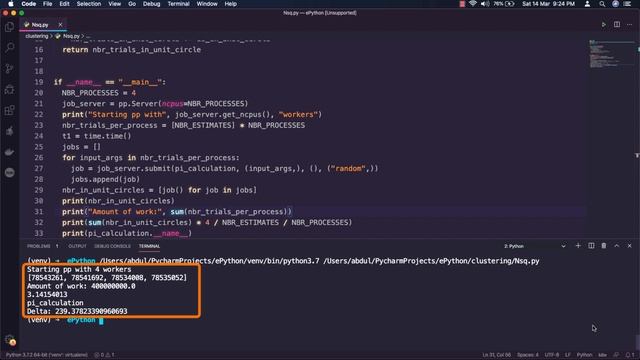Image resolution: width=640 pixels, height=360 pixels.
Task: Open Siri from the menu bar
Action: [615, 4]
